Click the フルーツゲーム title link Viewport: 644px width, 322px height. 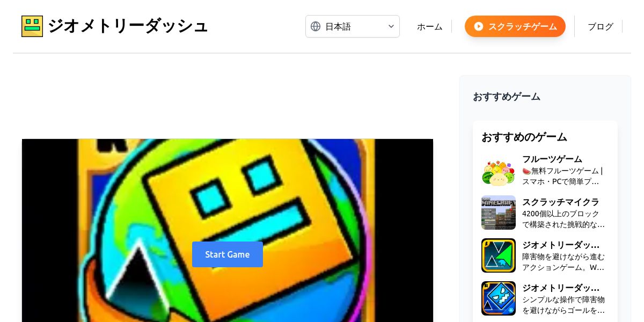[x=552, y=159]
